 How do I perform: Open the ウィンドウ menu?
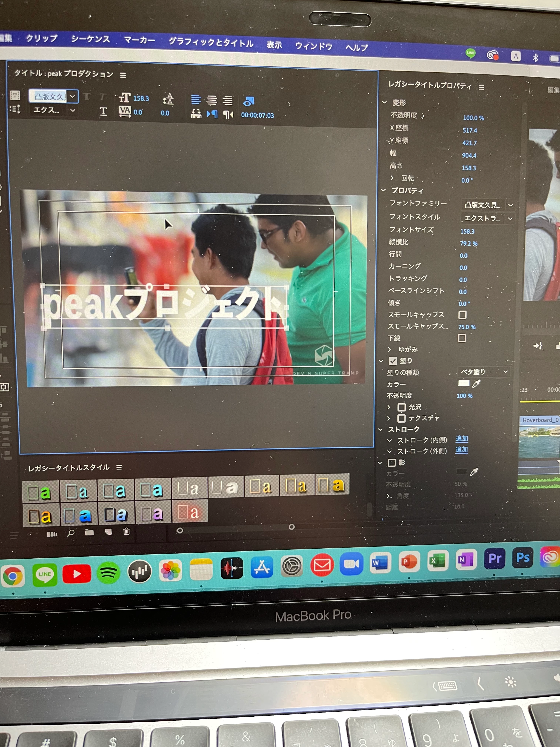tap(314, 46)
